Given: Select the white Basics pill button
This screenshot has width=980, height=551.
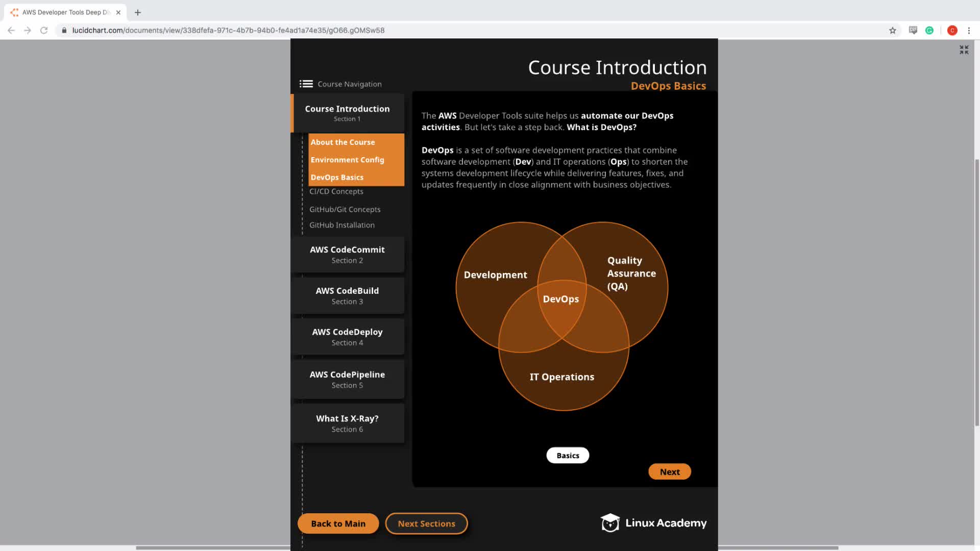Looking at the screenshot, I should (568, 456).
